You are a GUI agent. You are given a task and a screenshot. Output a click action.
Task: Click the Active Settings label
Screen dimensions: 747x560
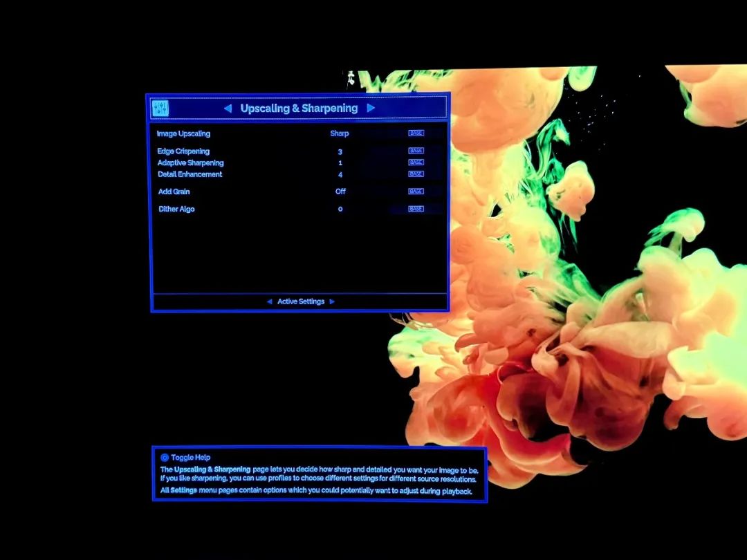(301, 301)
